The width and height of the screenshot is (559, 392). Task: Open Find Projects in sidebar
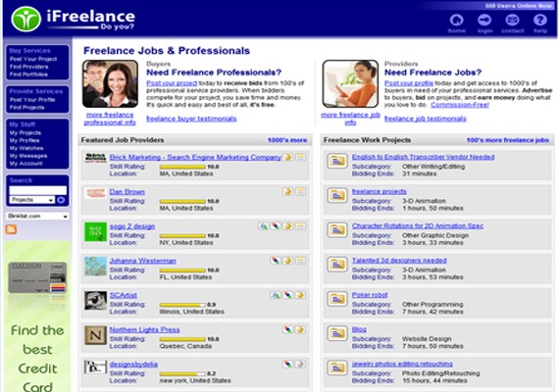(27, 108)
